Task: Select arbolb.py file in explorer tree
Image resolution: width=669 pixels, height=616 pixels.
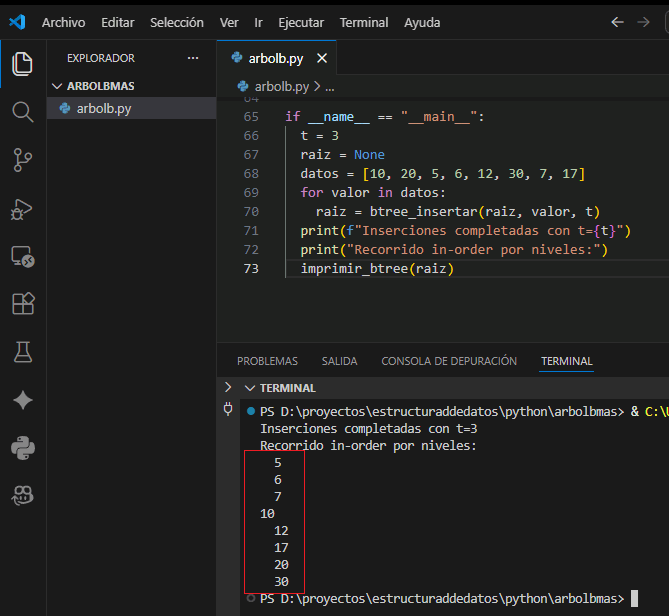Action: [x=103, y=108]
